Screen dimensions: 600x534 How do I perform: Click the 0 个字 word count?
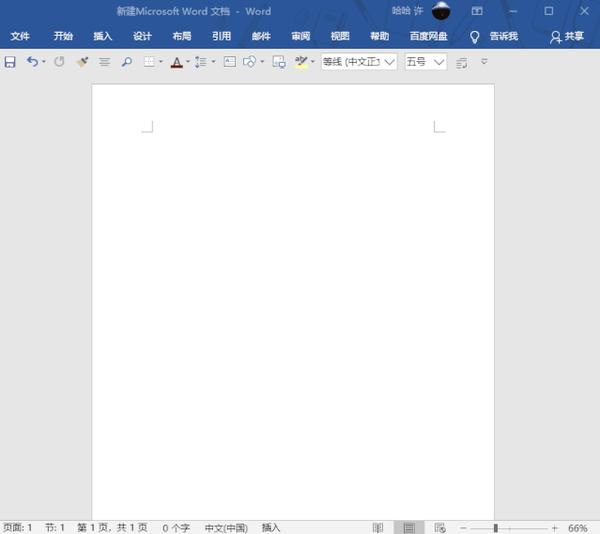coord(176,528)
